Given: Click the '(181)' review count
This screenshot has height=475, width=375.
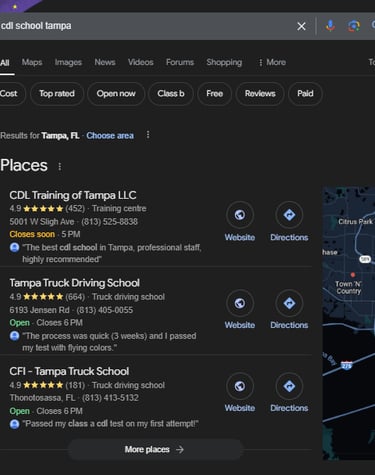Looking at the screenshot, I should 75,385.
